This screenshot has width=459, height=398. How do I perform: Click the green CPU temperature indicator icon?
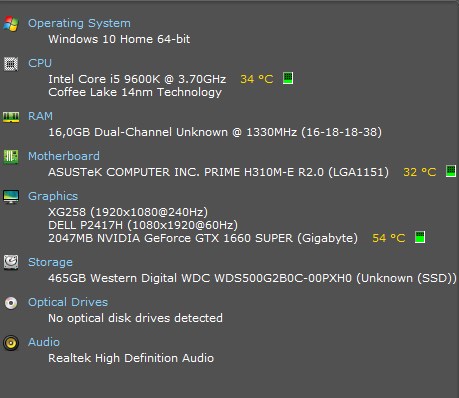pos(288,78)
